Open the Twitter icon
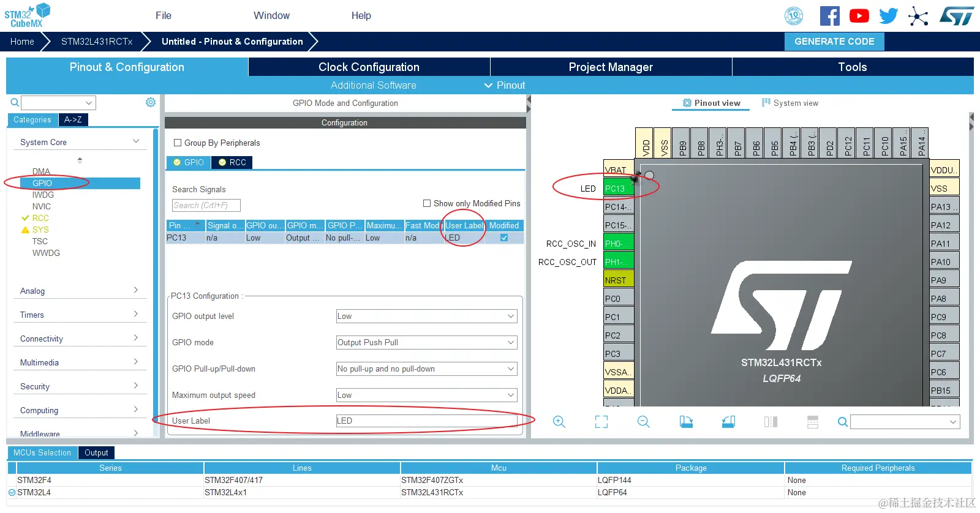This screenshot has height=513, width=980. pyautogui.click(x=888, y=16)
